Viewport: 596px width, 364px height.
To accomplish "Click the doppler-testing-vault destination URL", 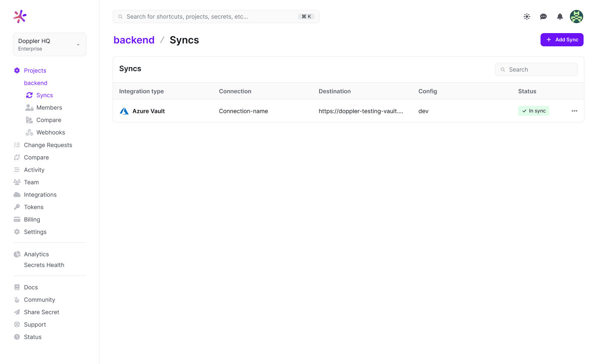I will [361, 111].
